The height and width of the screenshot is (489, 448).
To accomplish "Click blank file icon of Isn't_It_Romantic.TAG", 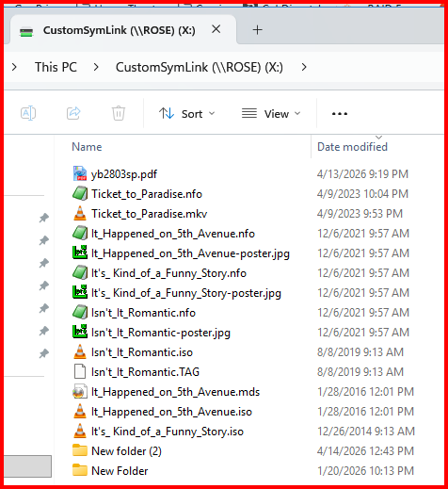I will [x=80, y=371].
